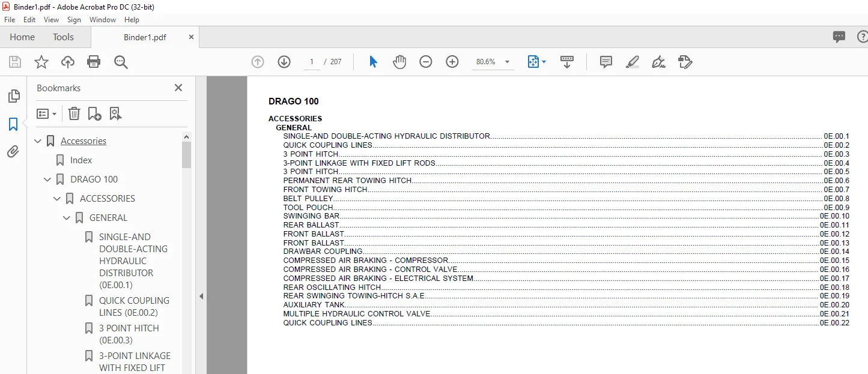Viewport: 868px width, 374px height.
Task: Click the Stamp tool icon
Action: [x=685, y=62]
